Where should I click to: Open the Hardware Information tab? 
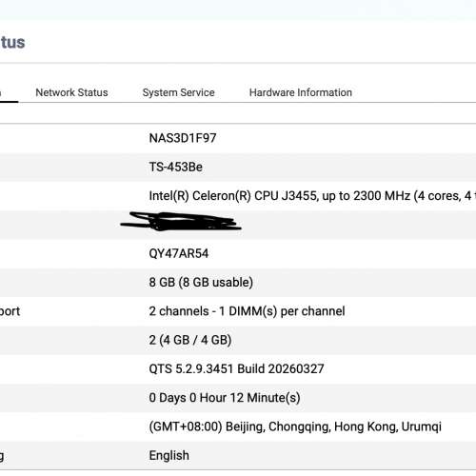pyautogui.click(x=301, y=92)
